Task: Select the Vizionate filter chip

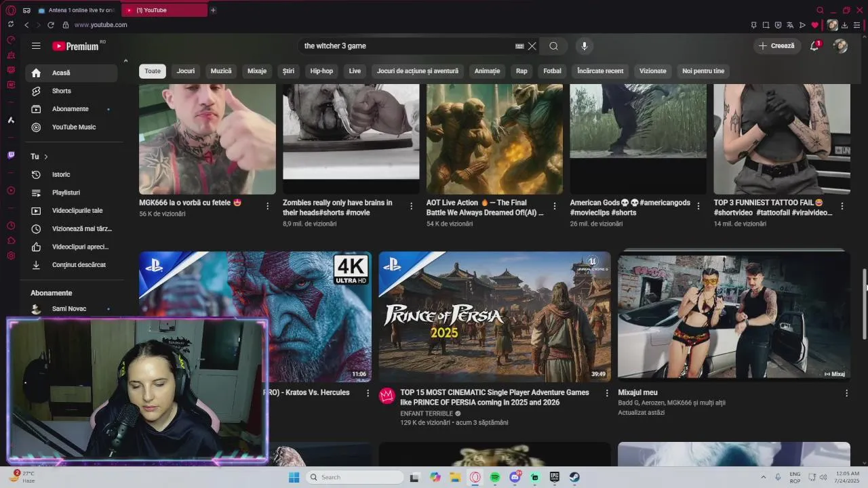Action: coord(653,71)
